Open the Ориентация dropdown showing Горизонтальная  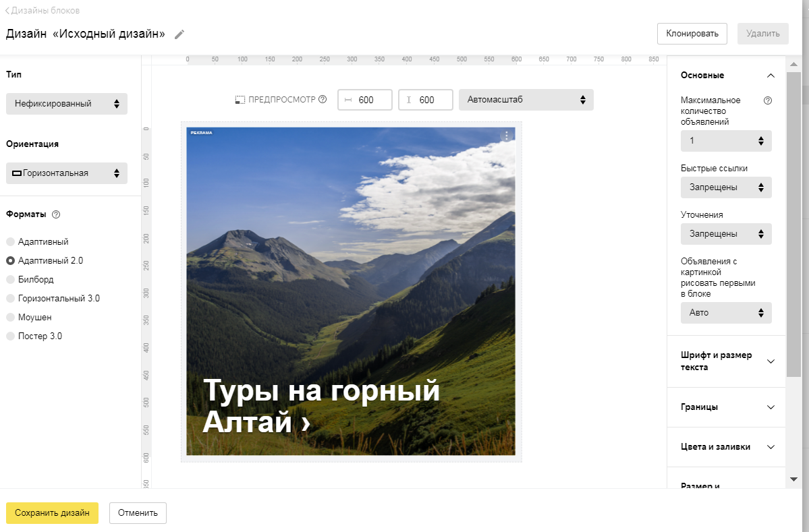tap(66, 173)
